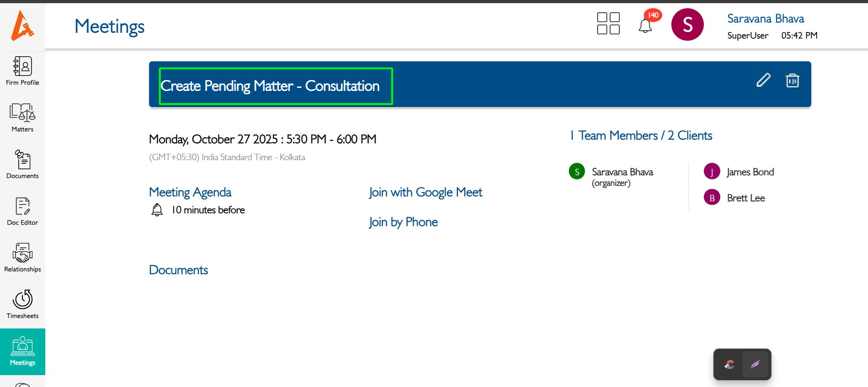Launch the Doc Editor
Viewport: 868px width, 387px height.
pos(22,211)
